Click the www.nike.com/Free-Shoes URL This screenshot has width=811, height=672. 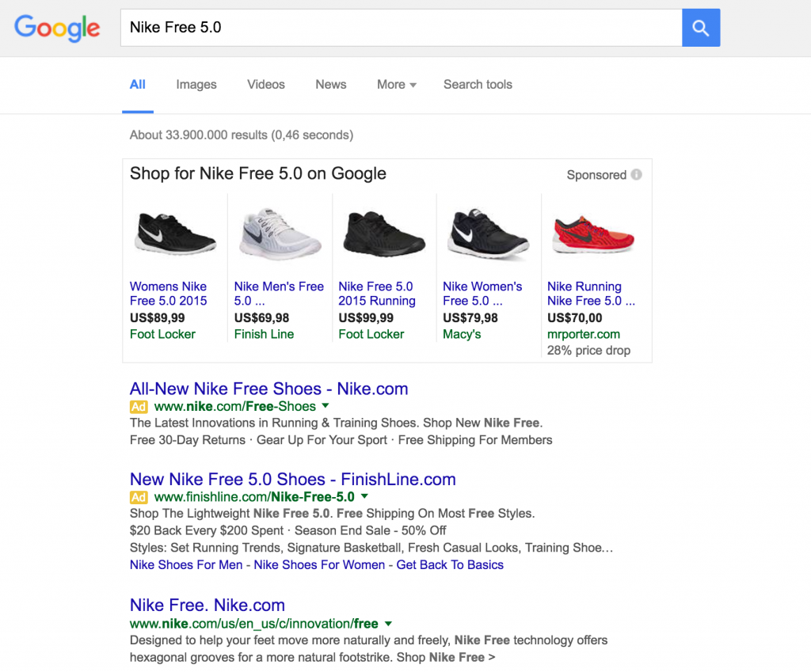234,406
